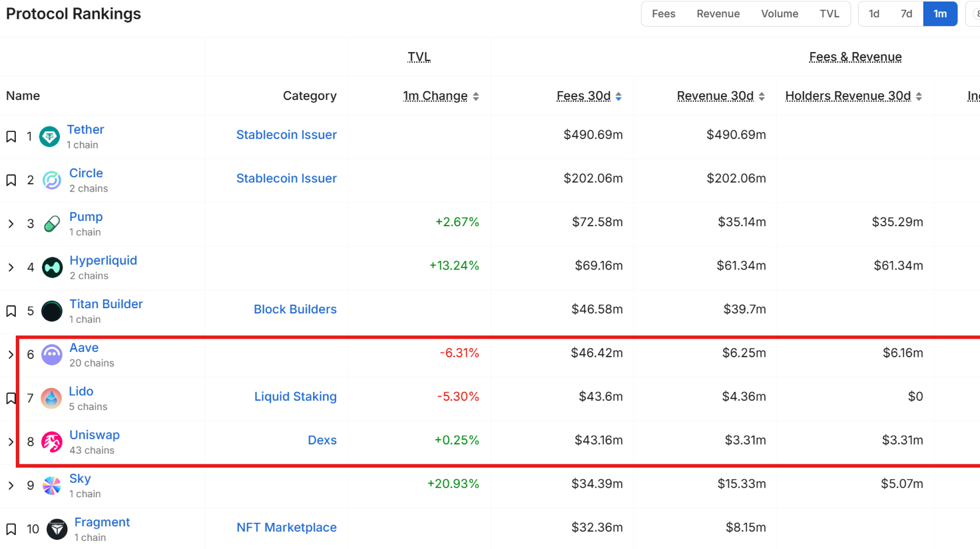This screenshot has width=980, height=549.
Task: Click the Holders Revenue 30d header
Action: (x=848, y=96)
